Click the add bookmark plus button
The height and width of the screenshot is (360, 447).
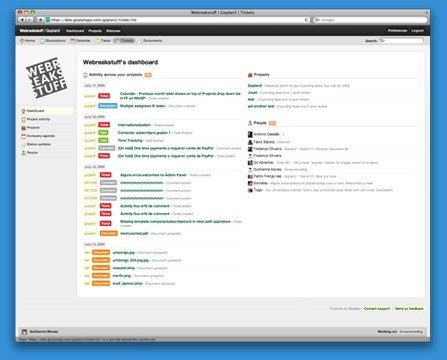click(40, 20)
